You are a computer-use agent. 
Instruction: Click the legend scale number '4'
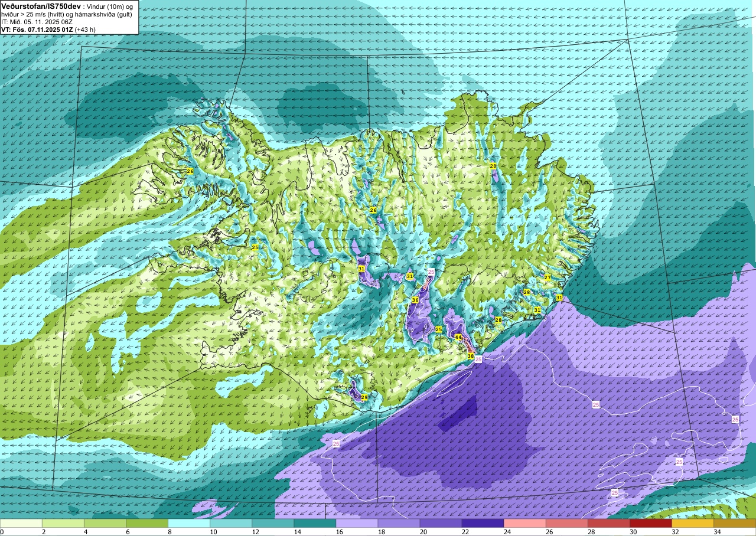(84, 532)
